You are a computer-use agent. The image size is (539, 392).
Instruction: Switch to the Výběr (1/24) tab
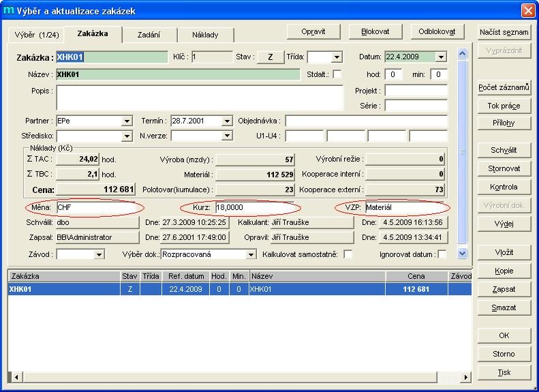point(37,35)
